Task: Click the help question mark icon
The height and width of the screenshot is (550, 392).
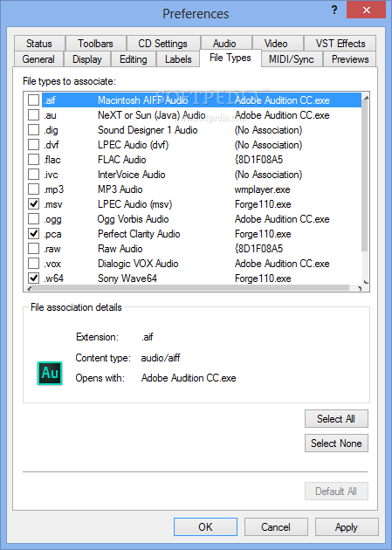Action: pyautogui.click(x=334, y=10)
